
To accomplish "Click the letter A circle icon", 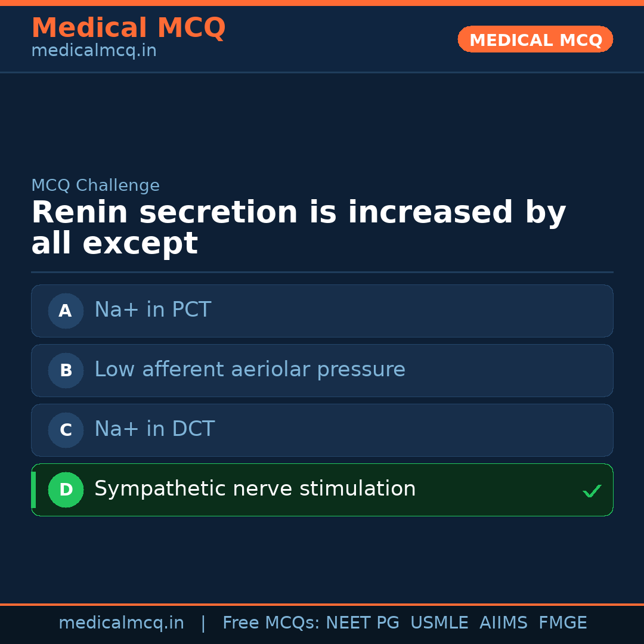I will pyautogui.click(x=66, y=311).
